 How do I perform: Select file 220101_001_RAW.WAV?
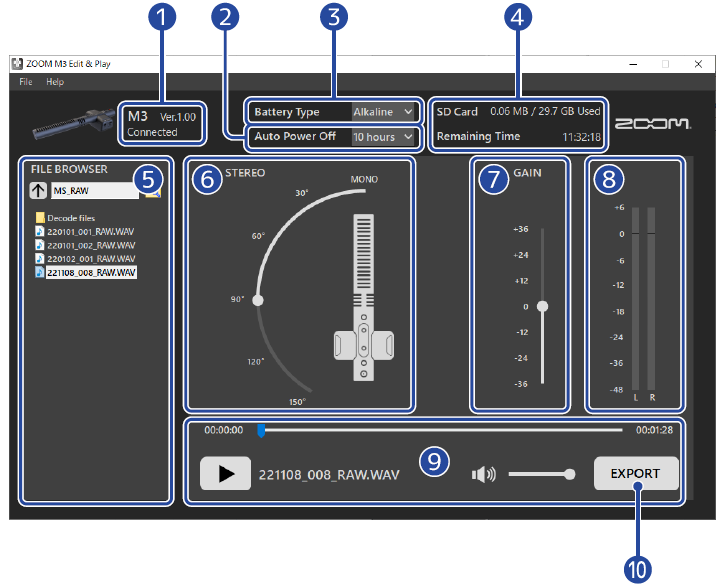tap(86, 231)
